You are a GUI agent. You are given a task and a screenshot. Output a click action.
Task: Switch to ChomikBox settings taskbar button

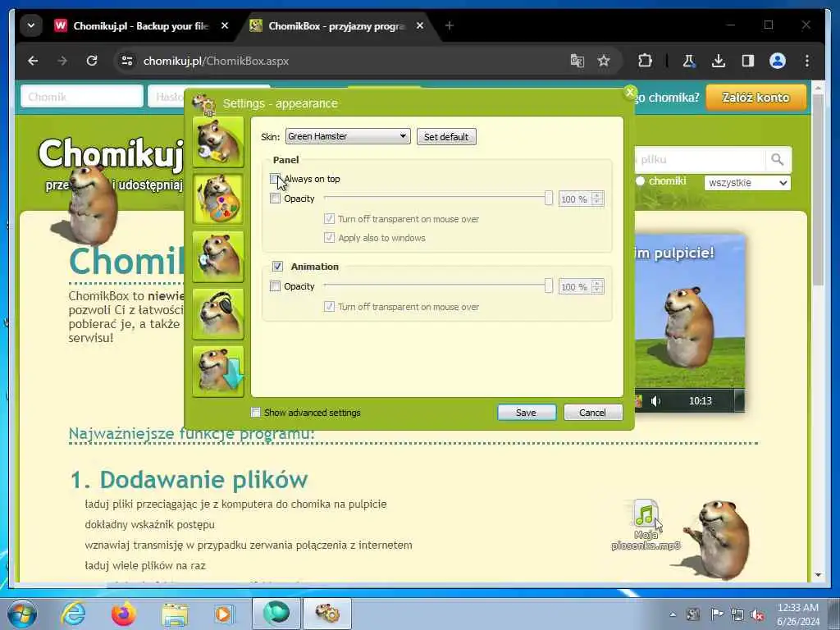click(327, 614)
